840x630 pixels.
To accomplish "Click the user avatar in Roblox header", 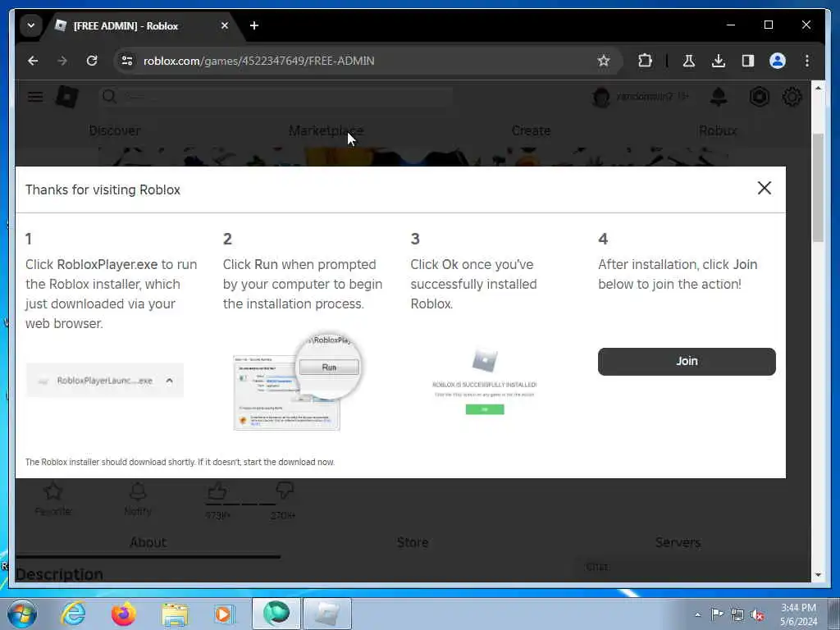I will (601, 97).
